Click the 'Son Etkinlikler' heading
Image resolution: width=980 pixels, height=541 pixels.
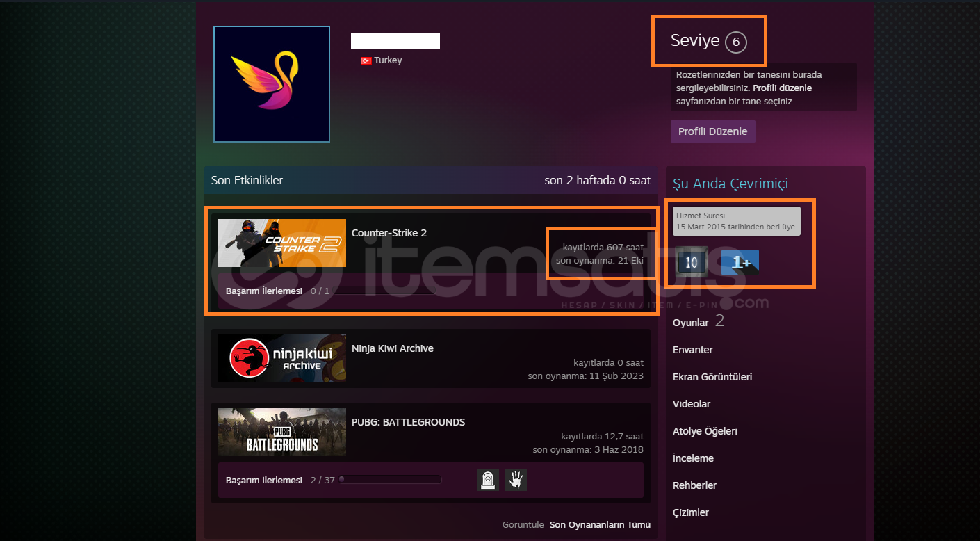(247, 180)
